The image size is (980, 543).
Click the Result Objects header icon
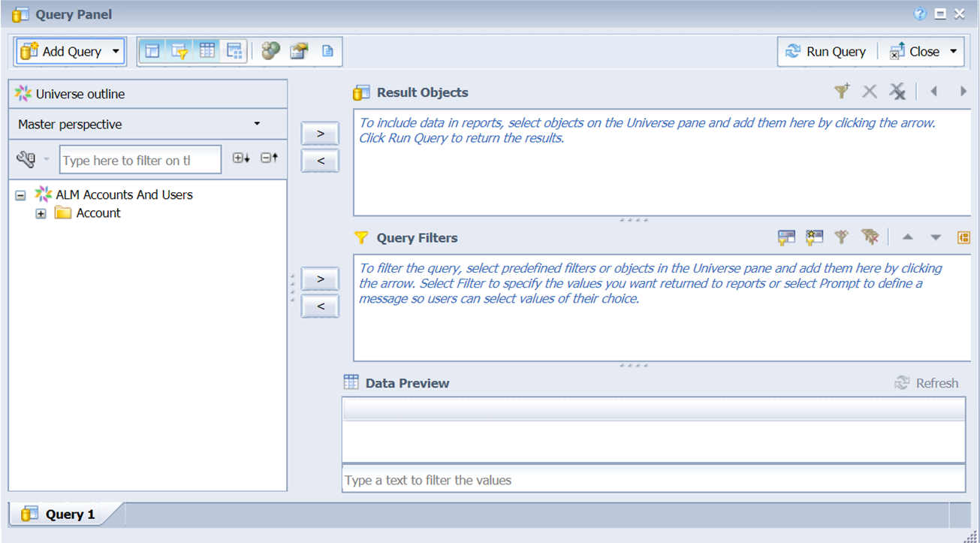pyautogui.click(x=361, y=92)
